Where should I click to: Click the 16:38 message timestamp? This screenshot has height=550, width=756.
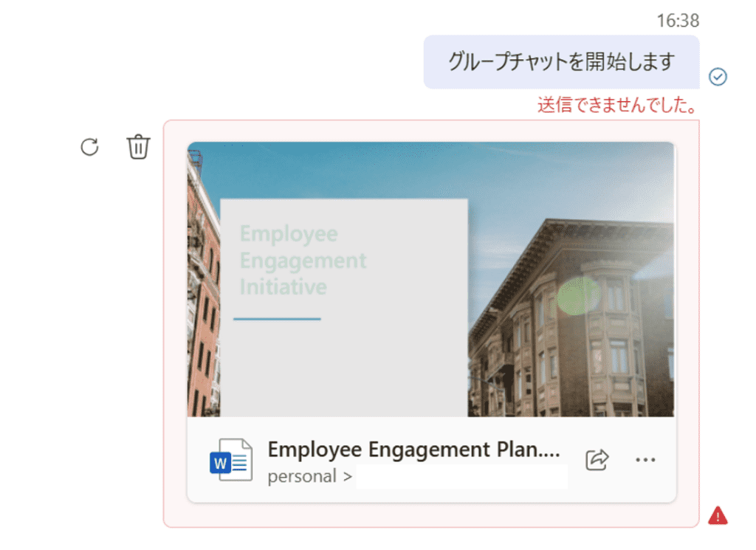(x=678, y=21)
